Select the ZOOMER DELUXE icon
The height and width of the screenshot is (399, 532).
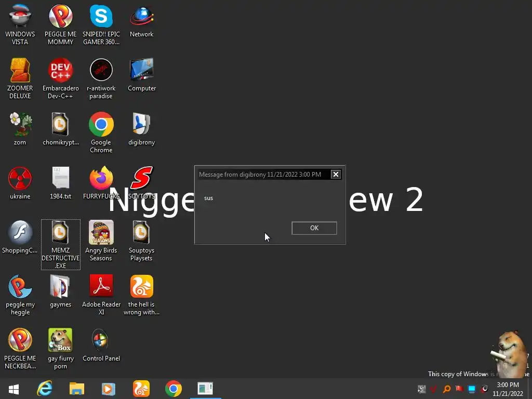tap(20, 79)
